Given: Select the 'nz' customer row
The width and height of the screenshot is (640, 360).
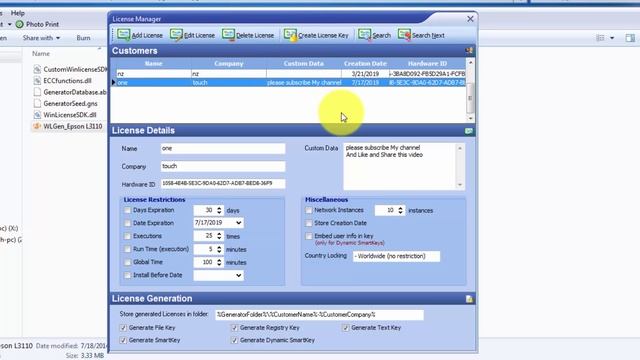Looking at the screenshot, I should (291, 74).
